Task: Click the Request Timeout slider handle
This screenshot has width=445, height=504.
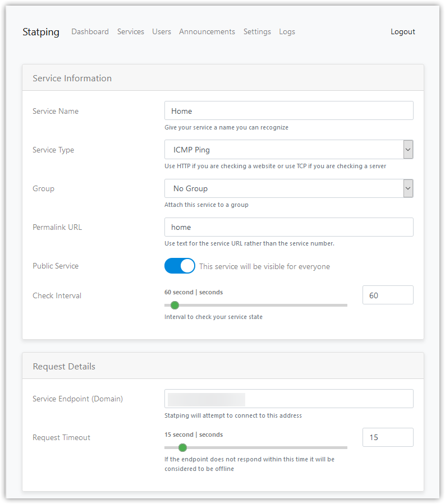Action: coord(182,447)
